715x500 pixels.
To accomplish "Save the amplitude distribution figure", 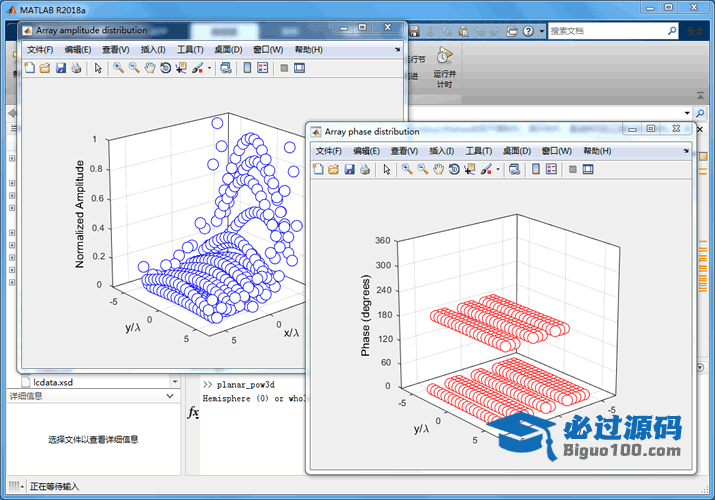I will tap(60, 68).
